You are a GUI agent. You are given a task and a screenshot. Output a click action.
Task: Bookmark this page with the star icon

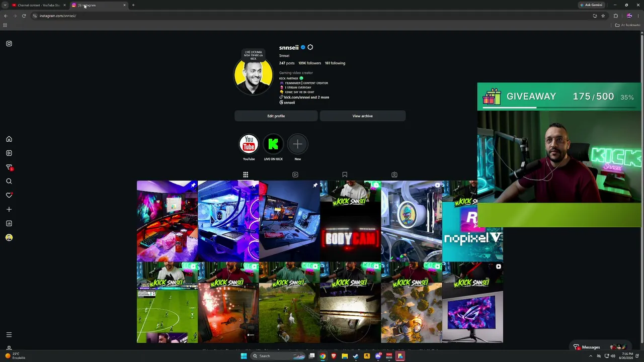click(x=603, y=16)
